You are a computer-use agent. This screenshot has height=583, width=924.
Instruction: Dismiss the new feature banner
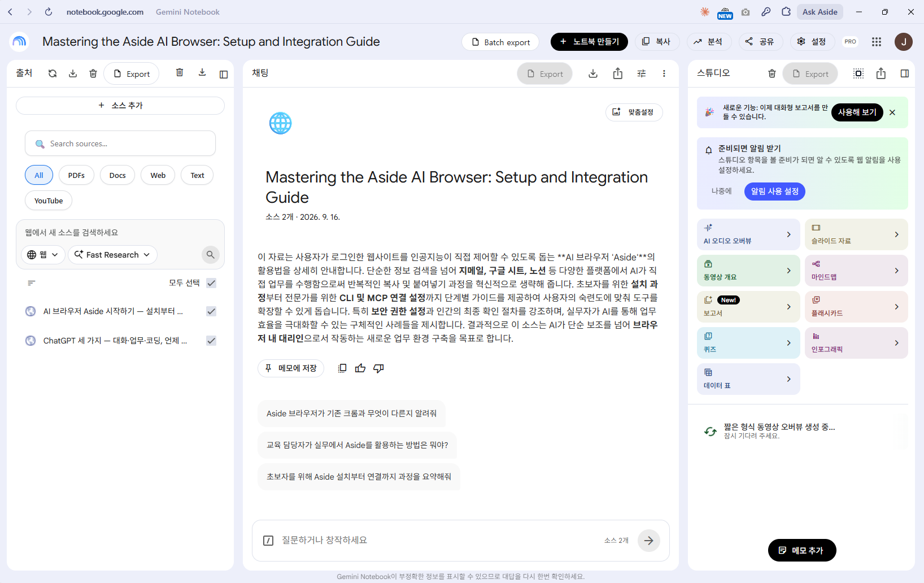(x=892, y=112)
